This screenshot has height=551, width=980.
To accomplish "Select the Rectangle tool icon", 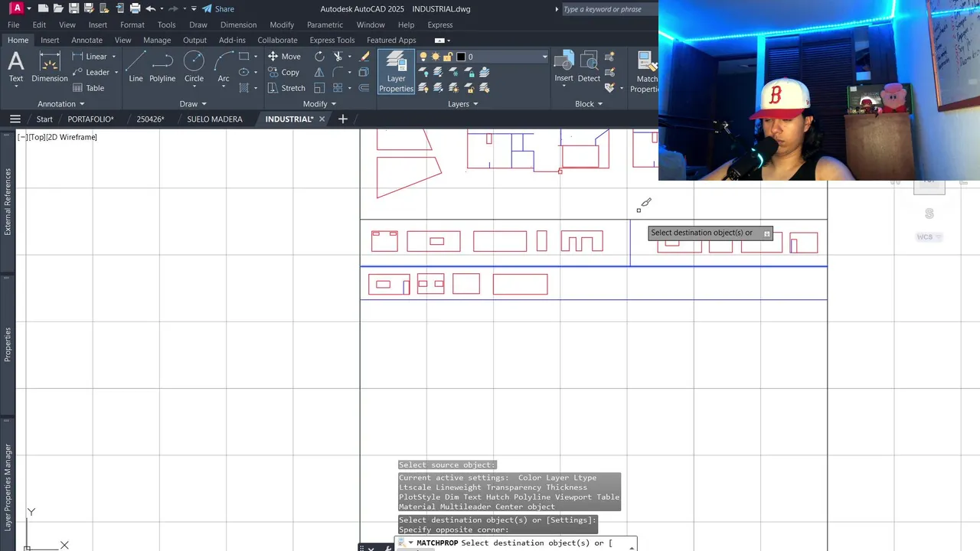I will (x=244, y=57).
